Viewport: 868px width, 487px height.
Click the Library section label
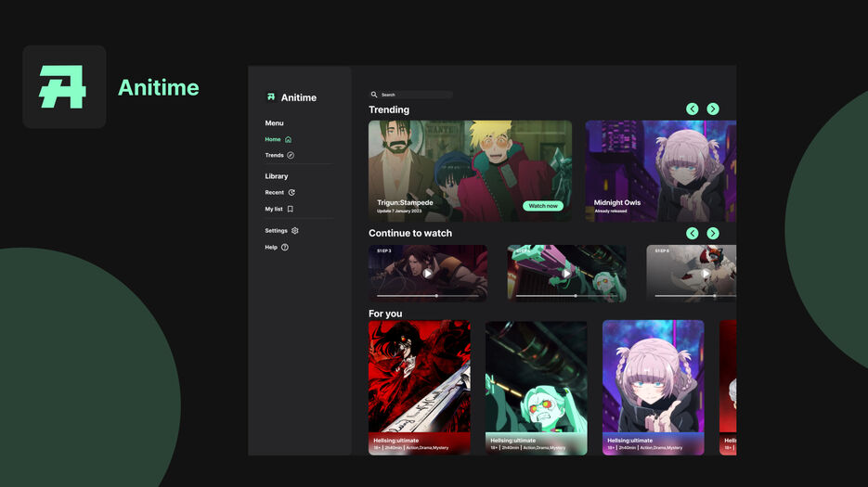pyautogui.click(x=277, y=176)
